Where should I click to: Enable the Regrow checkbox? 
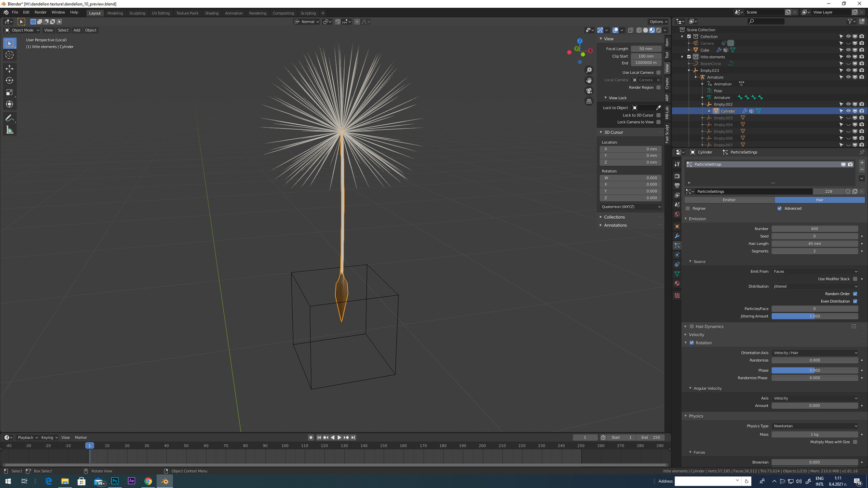click(688, 209)
